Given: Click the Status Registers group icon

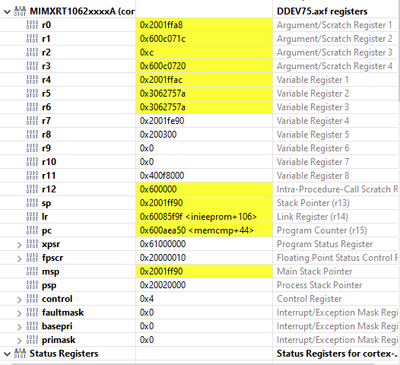Looking at the screenshot, I should (x=20, y=353).
